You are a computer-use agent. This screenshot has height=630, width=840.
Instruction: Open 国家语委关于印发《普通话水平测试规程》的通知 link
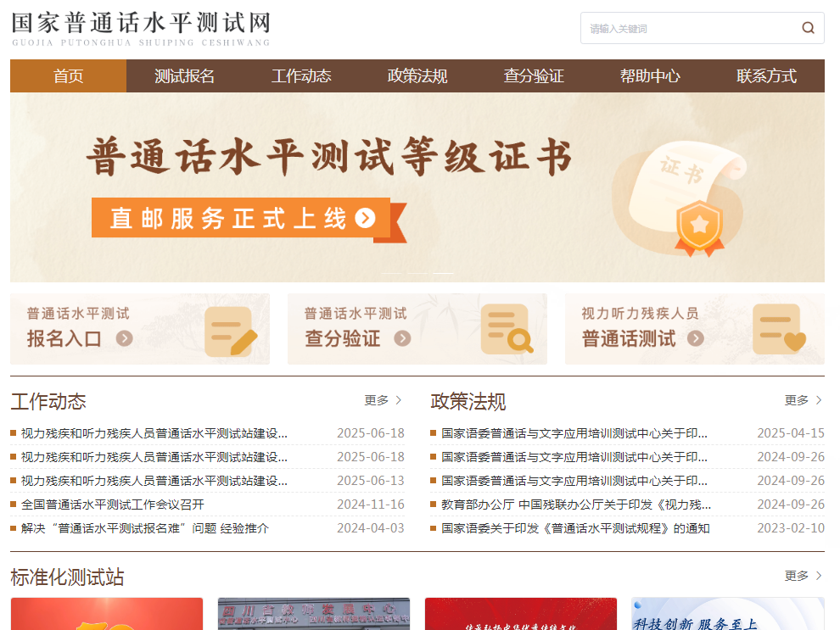(x=575, y=528)
